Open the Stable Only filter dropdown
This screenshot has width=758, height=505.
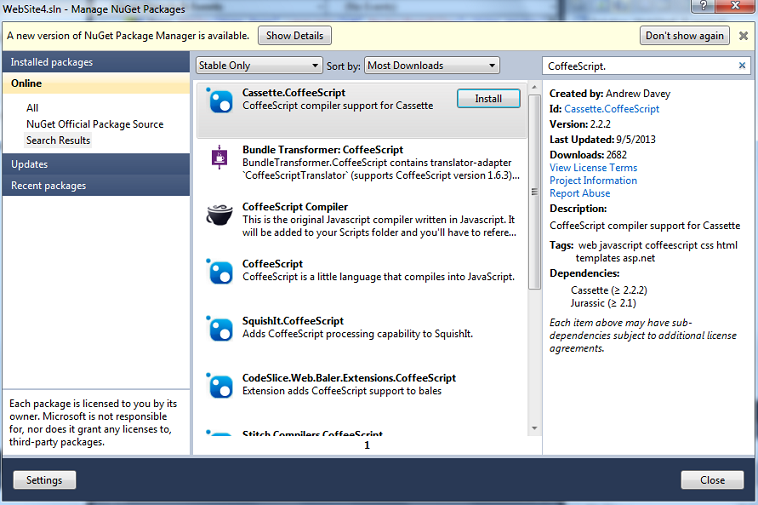point(259,65)
